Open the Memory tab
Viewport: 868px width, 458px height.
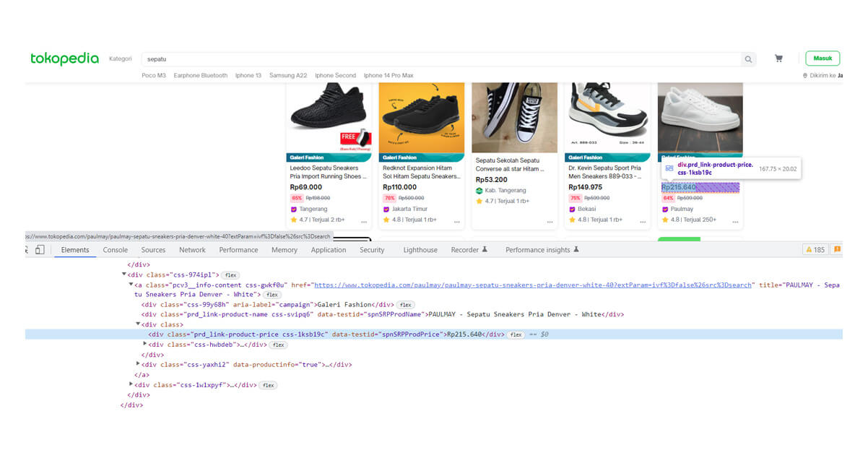point(285,250)
